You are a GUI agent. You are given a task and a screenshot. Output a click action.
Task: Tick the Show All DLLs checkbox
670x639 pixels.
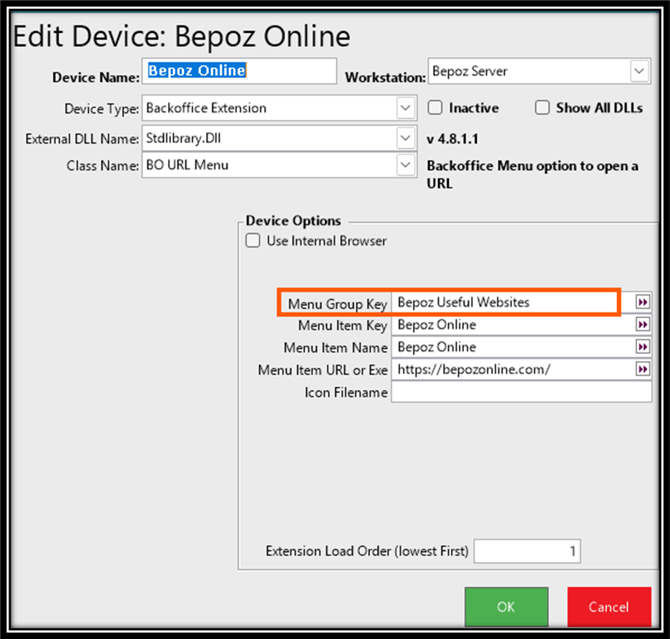[x=543, y=108]
